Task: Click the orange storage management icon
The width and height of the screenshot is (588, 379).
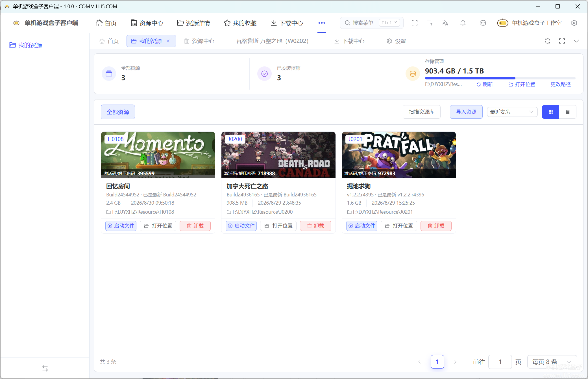Action: [x=413, y=74]
